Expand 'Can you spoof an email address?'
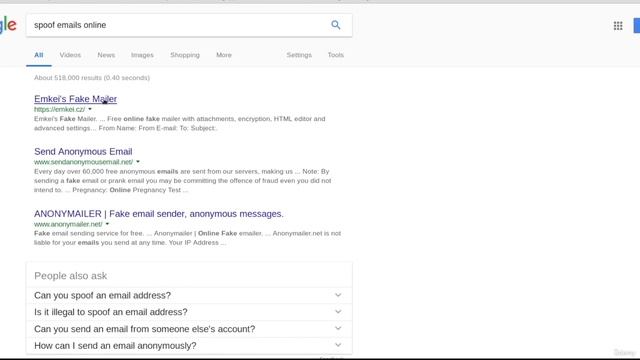 tap(189, 295)
